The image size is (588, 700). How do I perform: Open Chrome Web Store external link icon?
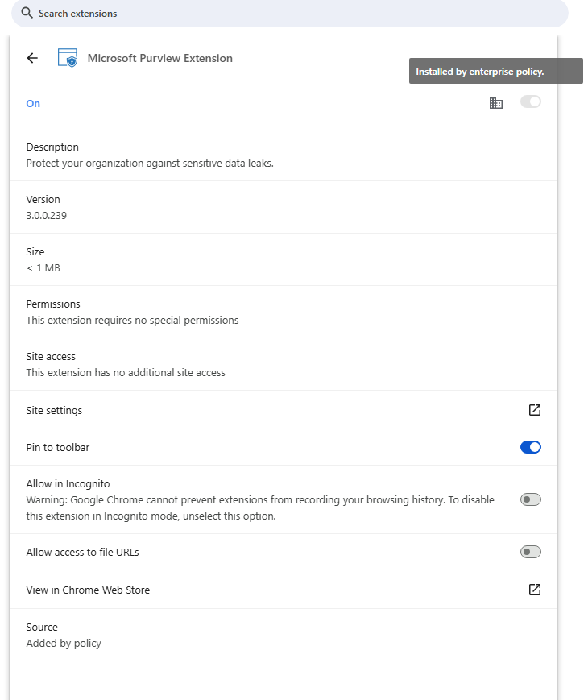pos(534,590)
